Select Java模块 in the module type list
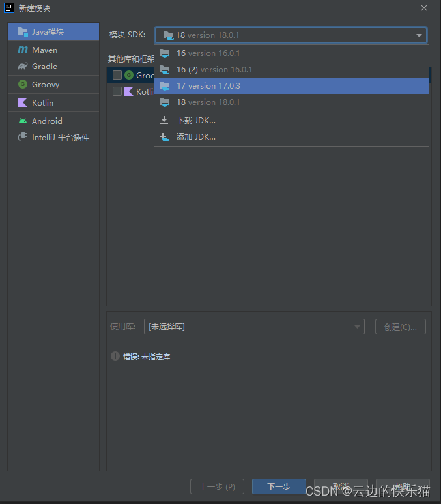This screenshot has height=504, width=441. tap(53, 31)
